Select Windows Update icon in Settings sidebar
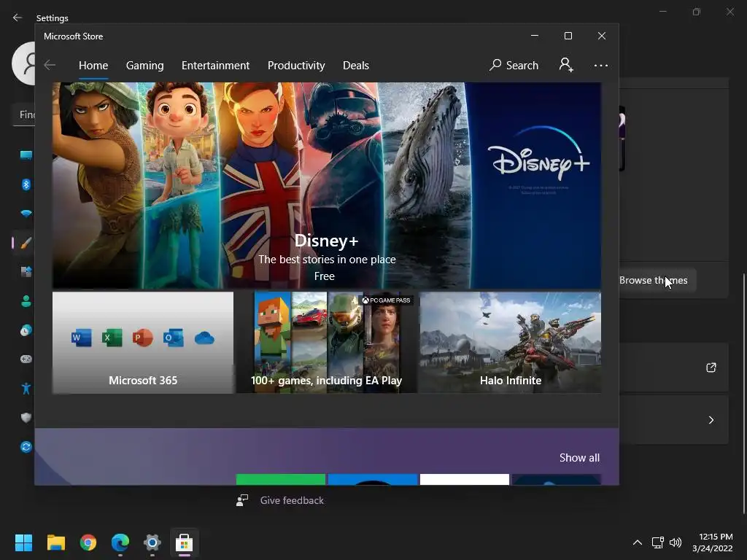 point(26,447)
